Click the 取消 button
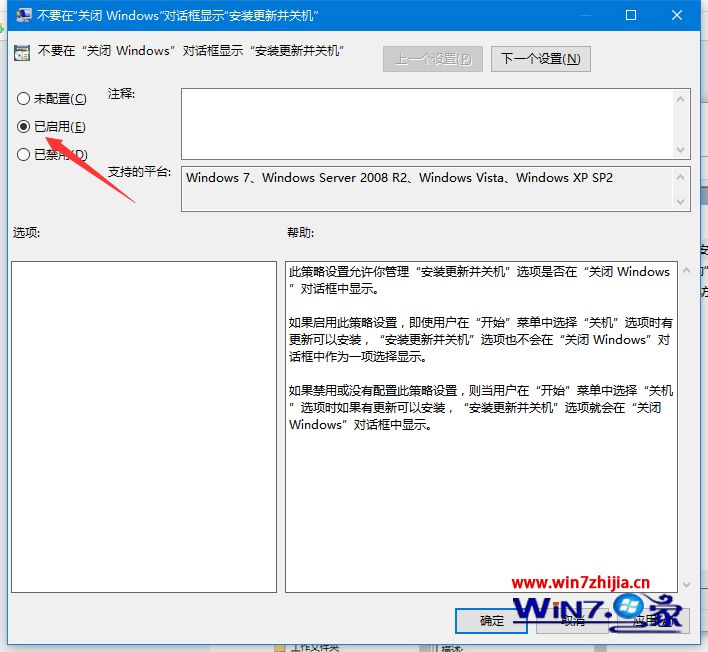708x652 pixels. (x=572, y=621)
